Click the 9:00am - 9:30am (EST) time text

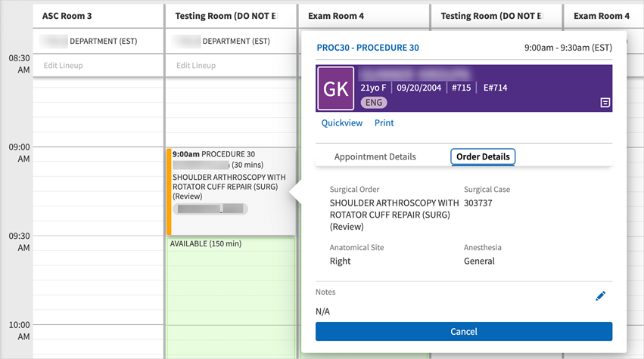568,48
